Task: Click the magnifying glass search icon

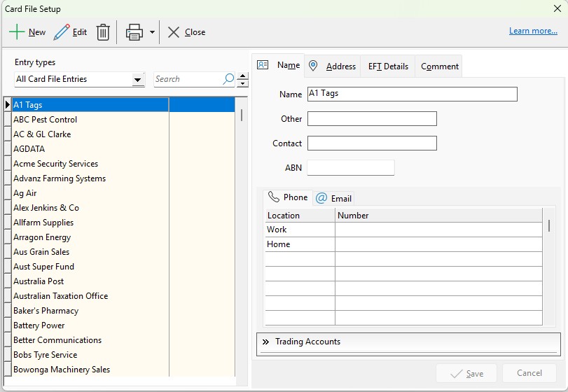Action: tap(228, 79)
